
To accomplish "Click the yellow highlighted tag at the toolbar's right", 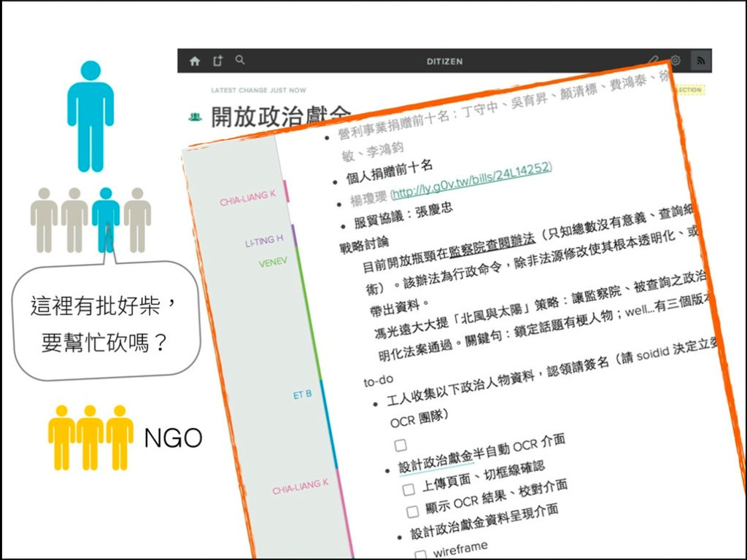I will [689, 90].
